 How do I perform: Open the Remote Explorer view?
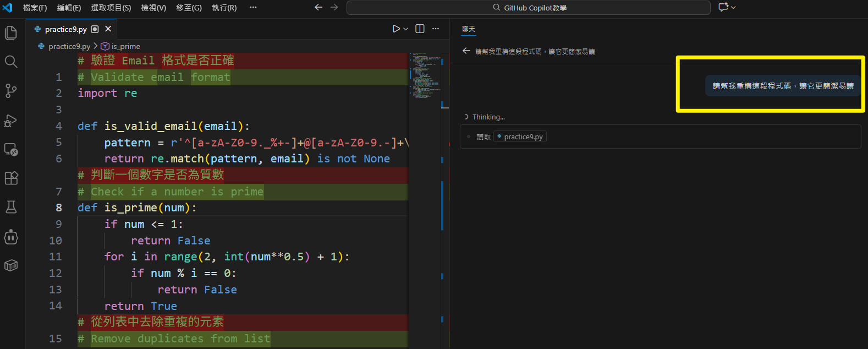coord(11,149)
